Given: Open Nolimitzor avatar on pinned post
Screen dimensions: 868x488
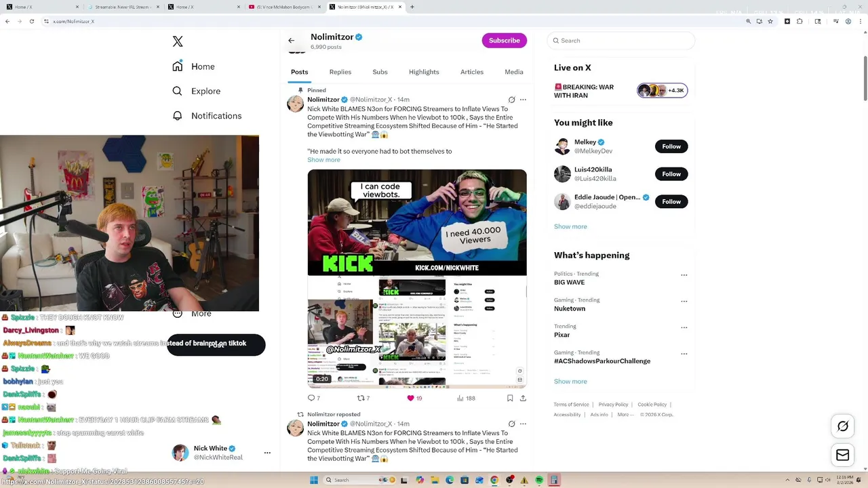Looking at the screenshot, I should coord(295,104).
